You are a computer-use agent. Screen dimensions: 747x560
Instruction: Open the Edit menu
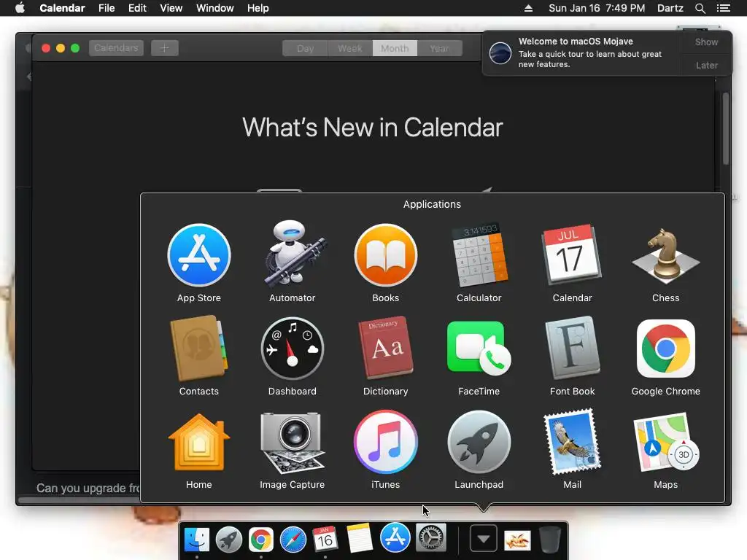(137, 8)
